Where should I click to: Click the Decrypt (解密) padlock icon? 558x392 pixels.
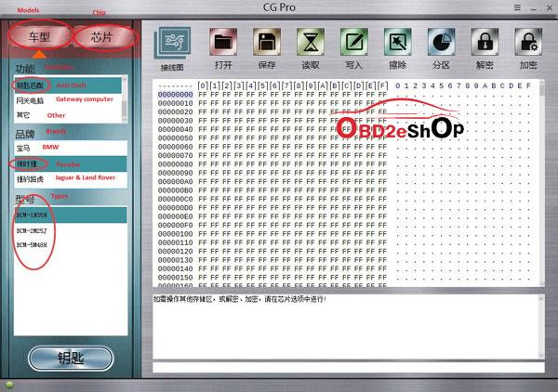[x=485, y=42]
